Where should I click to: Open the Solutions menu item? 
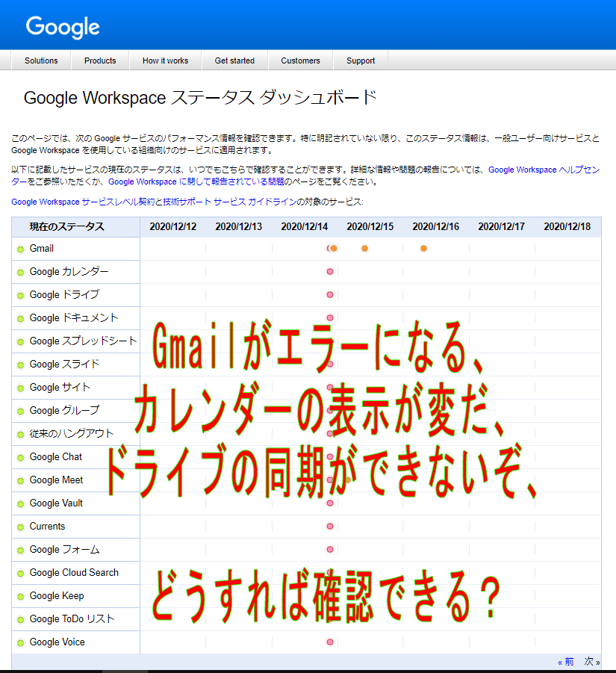(41, 61)
